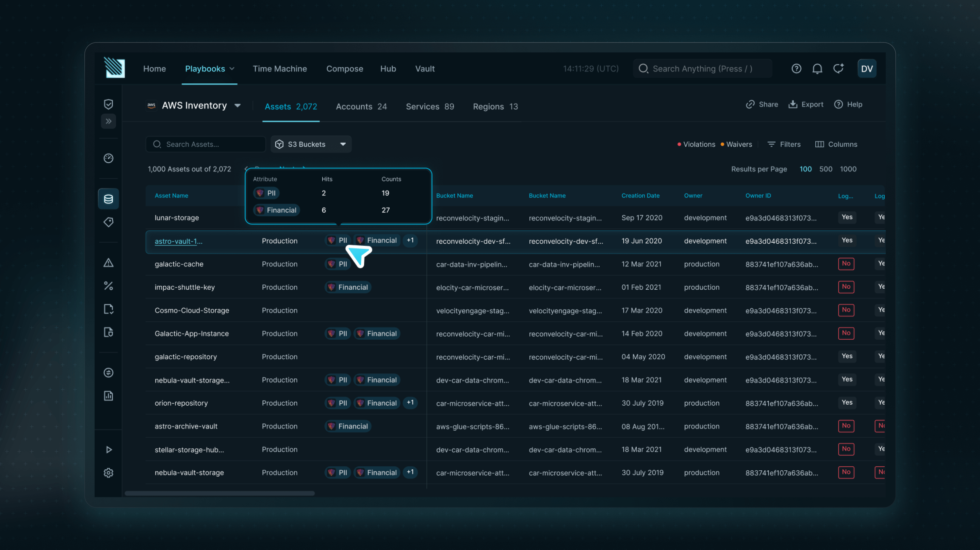980x550 pixels.
Task: Click the refresh sparkle icon in top bar
Action: coord(838,68)
